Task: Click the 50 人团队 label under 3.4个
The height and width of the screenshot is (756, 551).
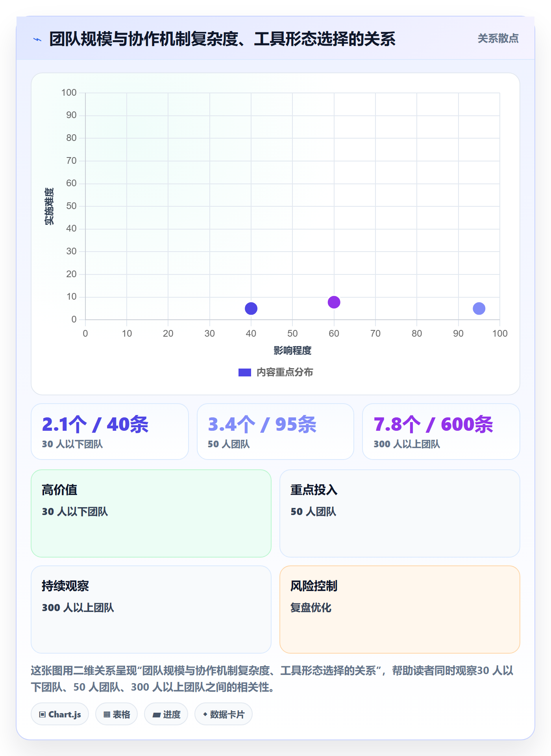Action: (229, 444)
